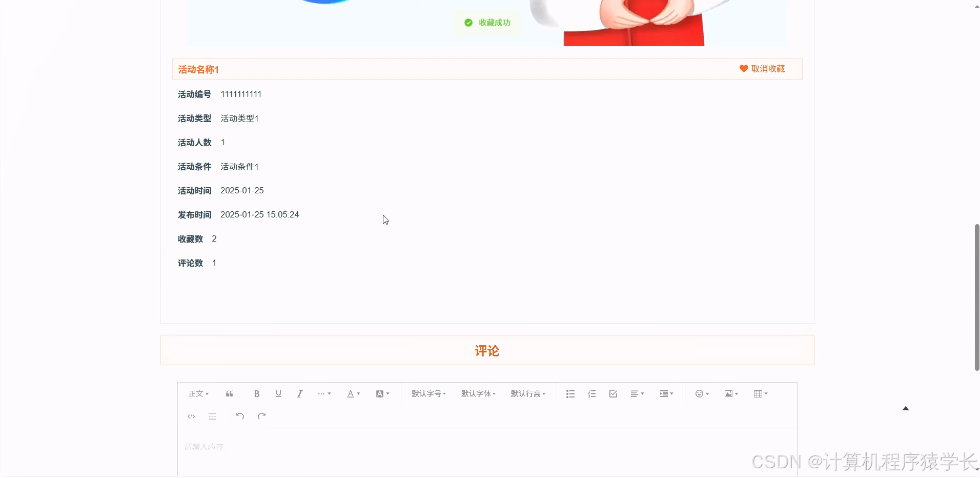Viewport: 980px width, 478px height.
Task: Insert a to-do checklist item
Action: tap(612, 393)
